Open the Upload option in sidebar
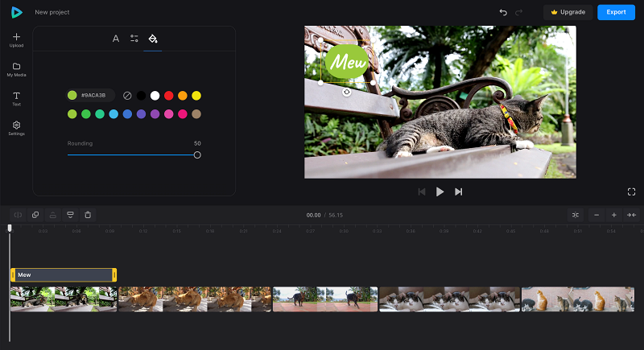 [16, 40]
